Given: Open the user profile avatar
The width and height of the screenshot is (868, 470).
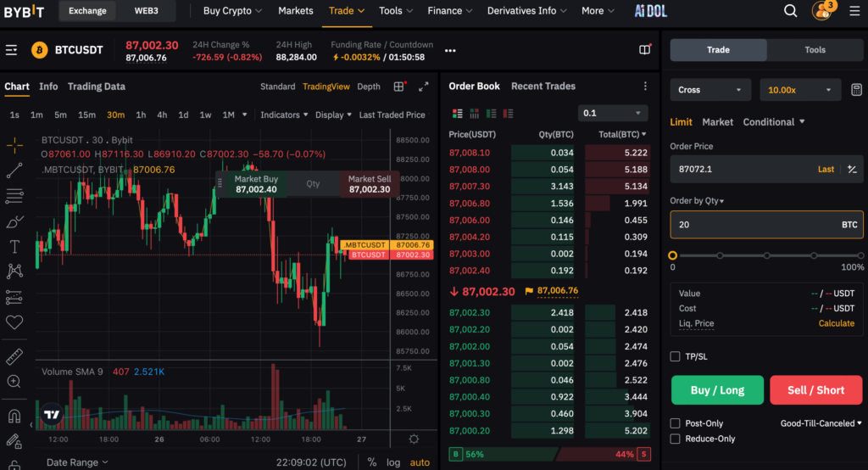Looking at the screenshot, I should click(822, 10).
